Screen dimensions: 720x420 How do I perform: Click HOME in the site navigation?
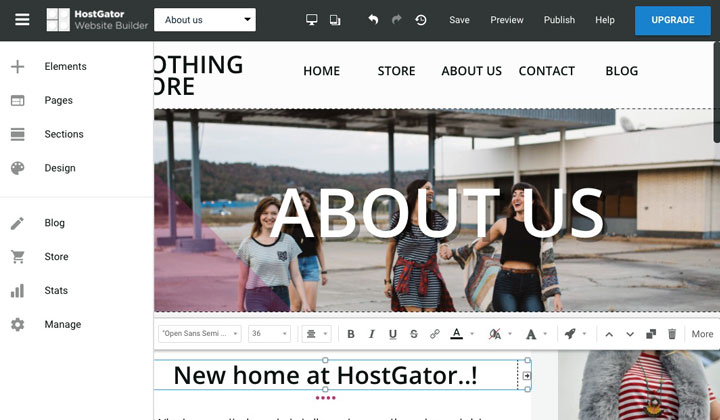pyautogui.click(x=321, y=71)
